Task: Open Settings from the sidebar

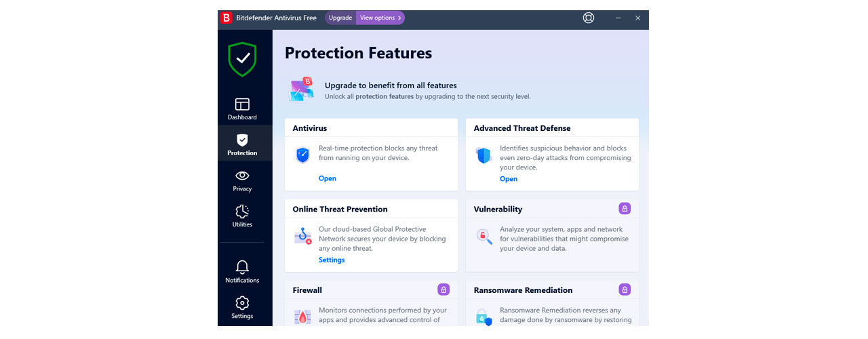Action: (242, 307)
